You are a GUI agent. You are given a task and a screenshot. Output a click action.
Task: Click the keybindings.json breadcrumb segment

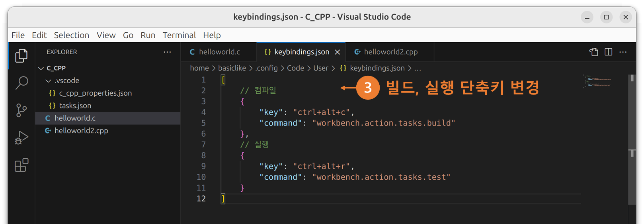pos(377,68)
